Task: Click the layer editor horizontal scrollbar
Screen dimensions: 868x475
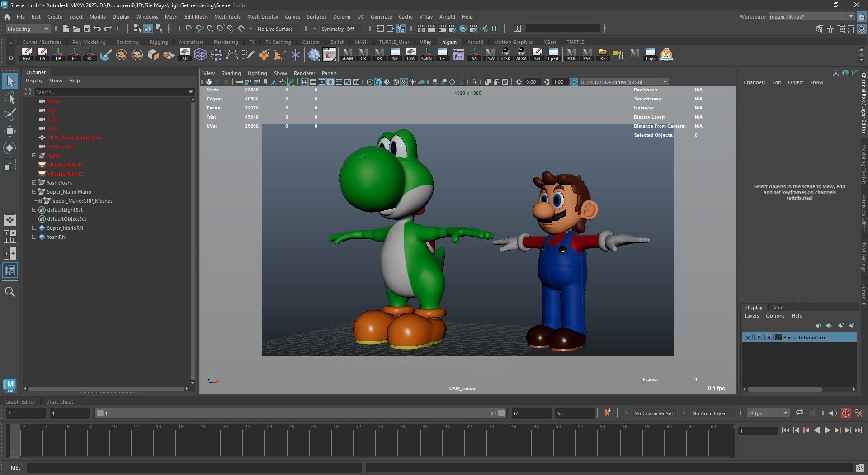Action: pos(785,389)
